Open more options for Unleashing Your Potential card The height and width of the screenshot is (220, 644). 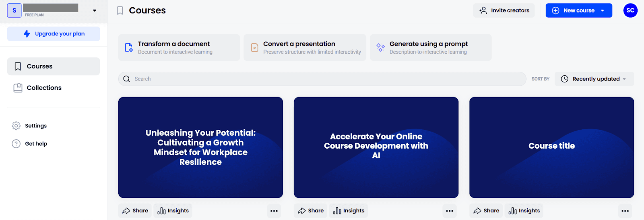pos(274,211)
